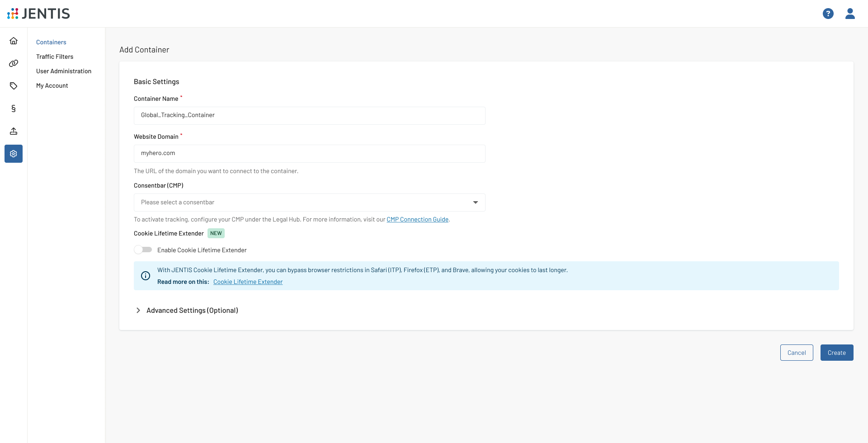
Task: Open the user profile icon
Action: [850, 14]
